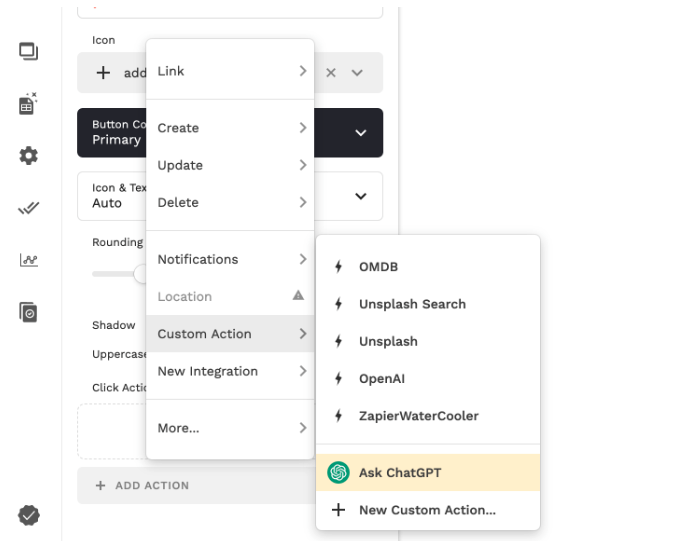Select New Custom Action option

click(427, 510)
